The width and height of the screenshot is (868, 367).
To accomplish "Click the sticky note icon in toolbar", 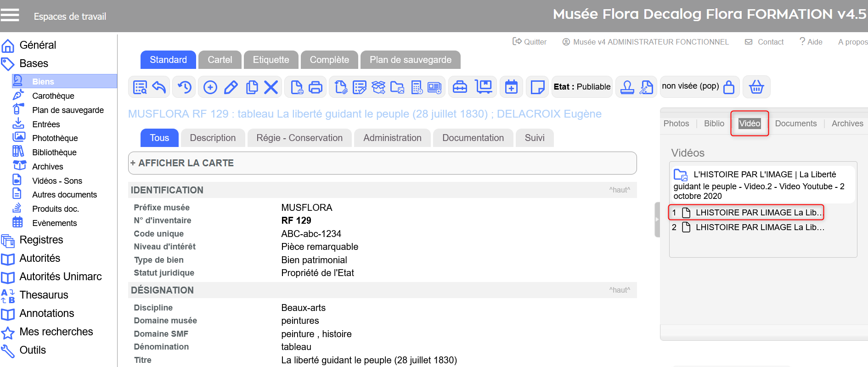I will [x=537, y=87].
